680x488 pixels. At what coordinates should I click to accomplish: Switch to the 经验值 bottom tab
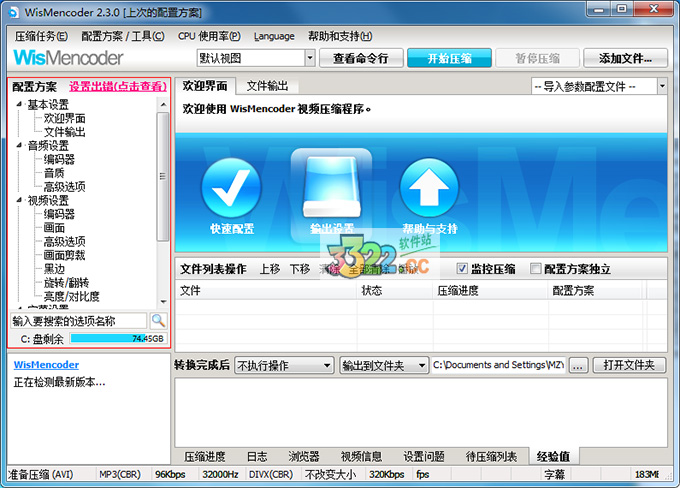[553, 456]
